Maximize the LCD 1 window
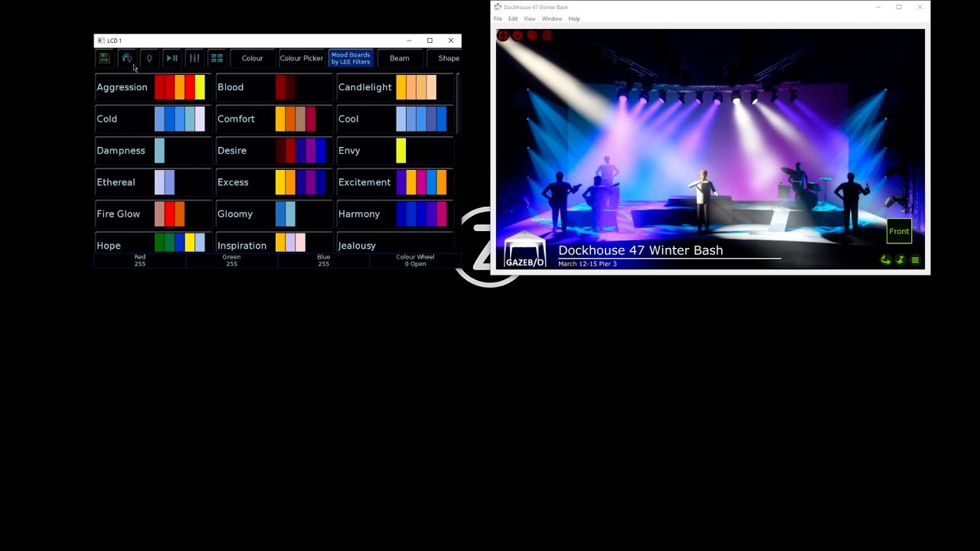The width and height of the screenshot is (980, 551). tap(430, 41)
